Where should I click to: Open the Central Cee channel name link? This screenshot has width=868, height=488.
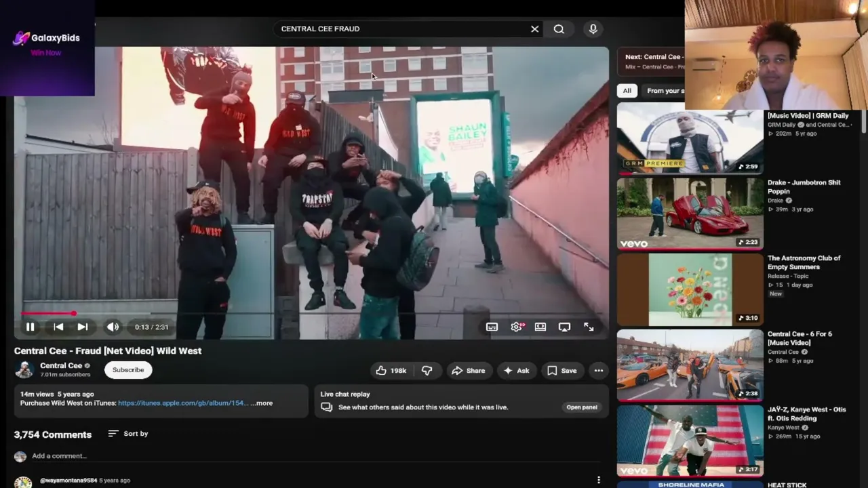click(x=61, y=366)
